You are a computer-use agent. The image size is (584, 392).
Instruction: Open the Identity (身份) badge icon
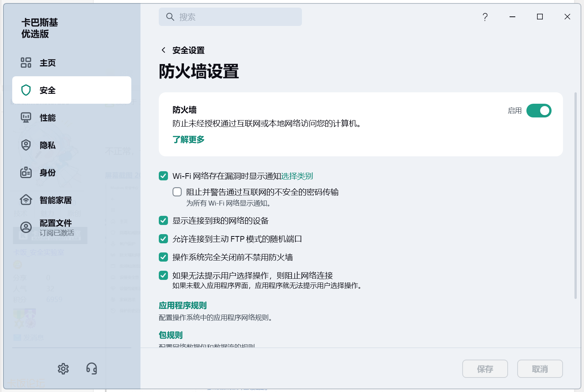[26, 172]
